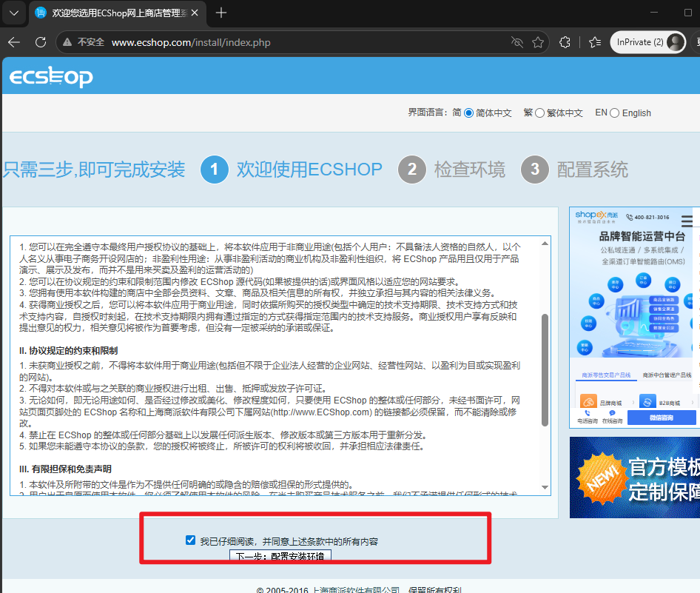Click the license agreement scrollbar thumb
The height and width of the screenshot is (593, 700).
coord(545,370)
